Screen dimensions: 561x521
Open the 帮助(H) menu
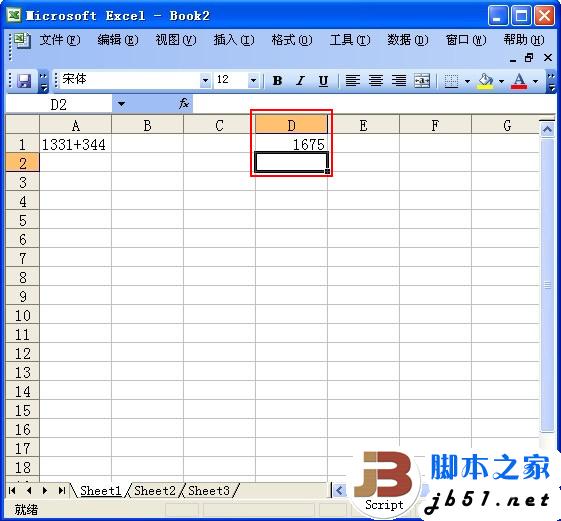click(524, 40)
